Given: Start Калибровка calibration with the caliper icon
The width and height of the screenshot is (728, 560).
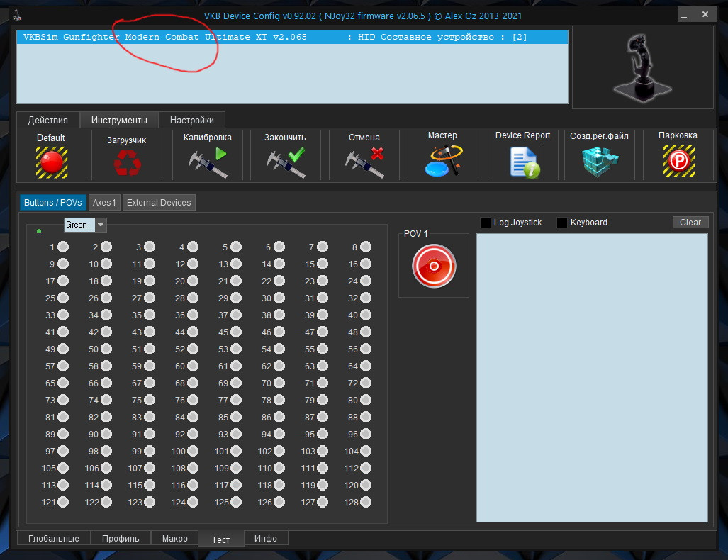Looking at the screenshot, I should pyautogui.click(x=208, y=162).
